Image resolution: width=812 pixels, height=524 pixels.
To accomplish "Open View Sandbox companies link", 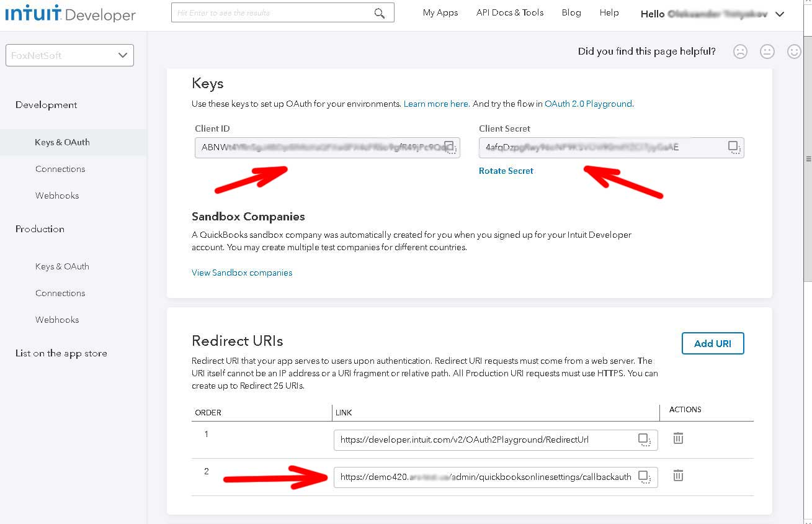I will [242, 273].
